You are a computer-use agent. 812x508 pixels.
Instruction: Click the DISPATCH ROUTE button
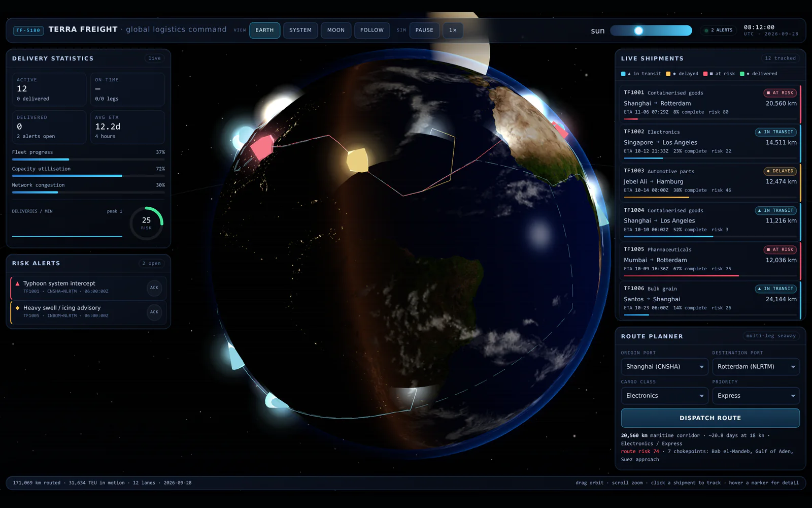(x=710, y=418)
